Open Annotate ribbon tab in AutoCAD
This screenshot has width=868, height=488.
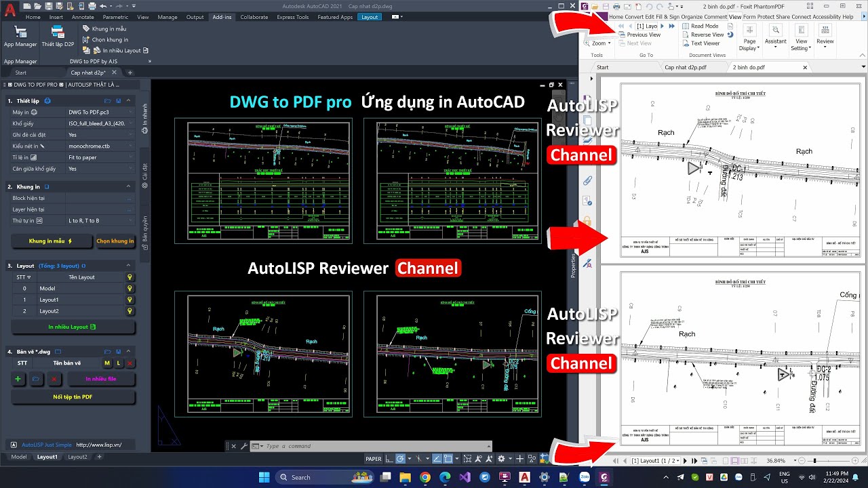(x=83, y=17)
